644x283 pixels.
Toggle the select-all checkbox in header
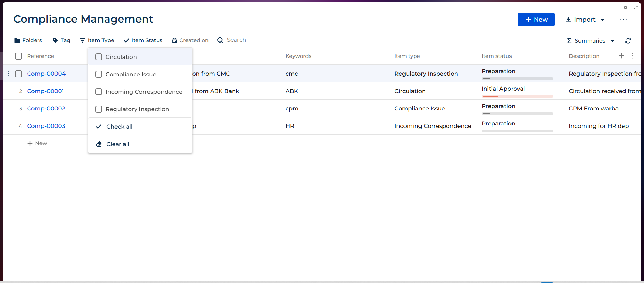coord(18,56)
